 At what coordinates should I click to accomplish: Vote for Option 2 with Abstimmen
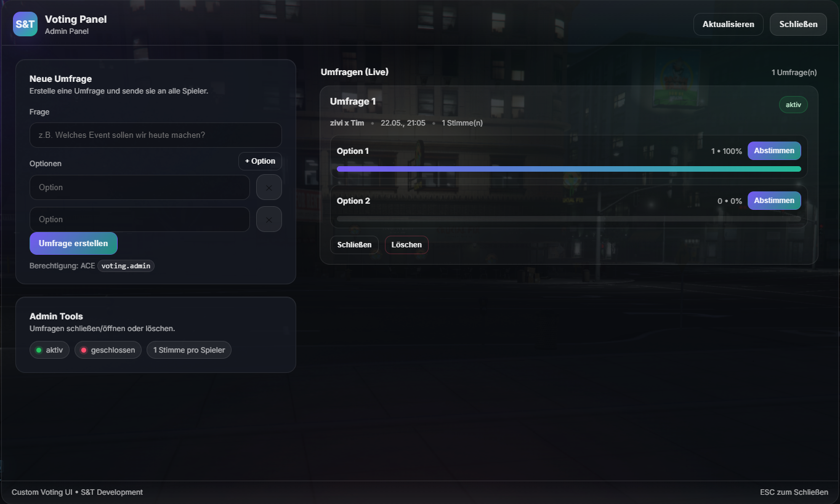774,201
